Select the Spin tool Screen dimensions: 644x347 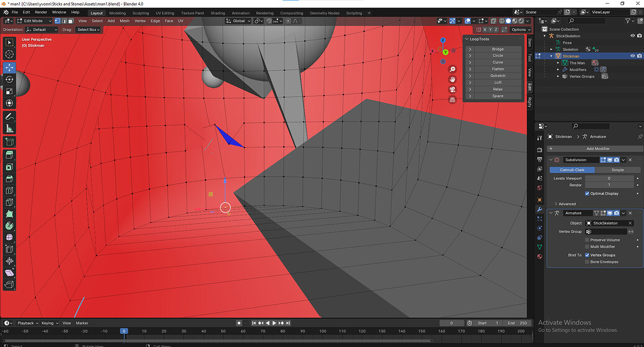coord(9,226)
